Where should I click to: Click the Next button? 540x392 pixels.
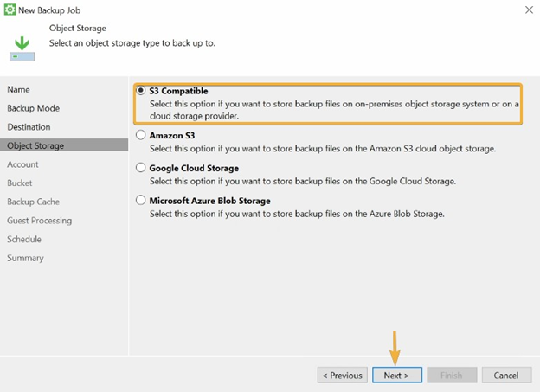[x=397, y=375]
